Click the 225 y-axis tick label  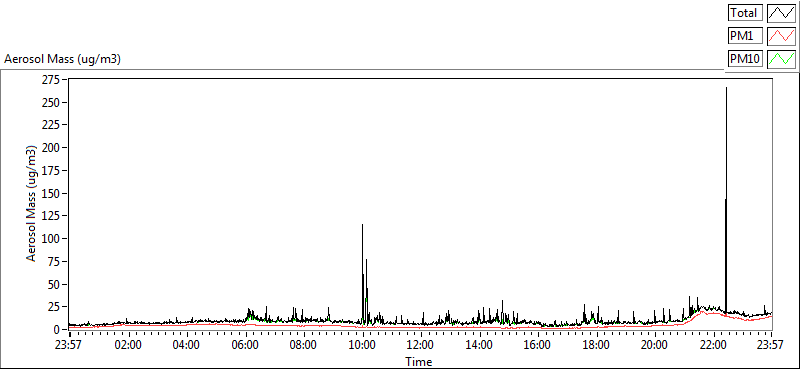pyautogui.click(x=51, y=125)
